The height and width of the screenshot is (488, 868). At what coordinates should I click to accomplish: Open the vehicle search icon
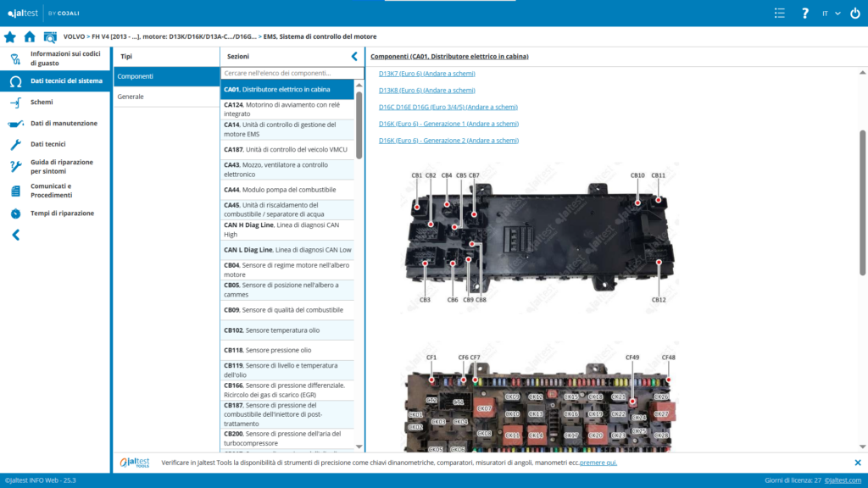[x=50, y=37]
